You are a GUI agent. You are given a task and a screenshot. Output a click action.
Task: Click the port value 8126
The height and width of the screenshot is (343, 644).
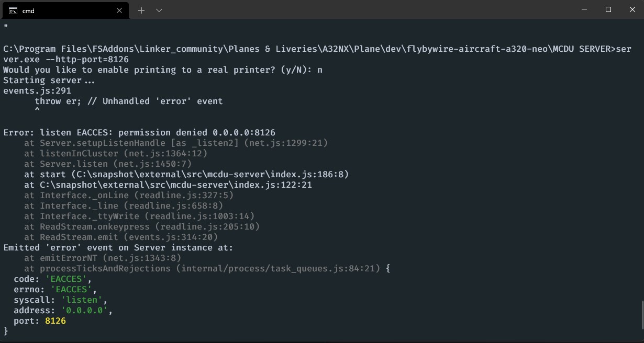click(x=55, y=321)
